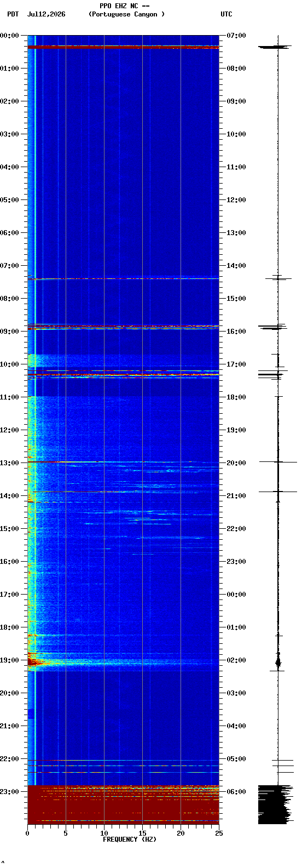Click the '02:00' label on UTC axis

[x=236, y=660]
